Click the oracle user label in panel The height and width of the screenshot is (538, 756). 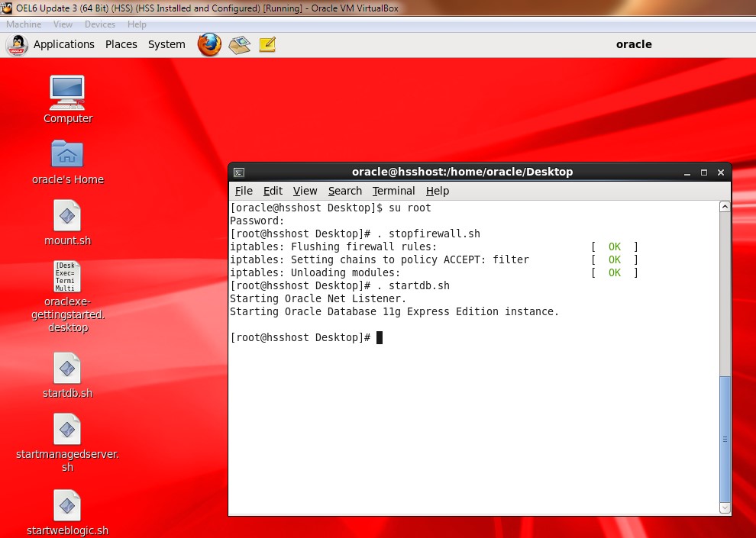click(634, 44)
